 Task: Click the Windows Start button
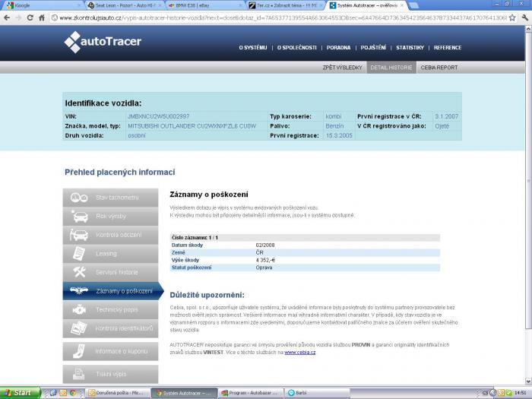point(18,393)
